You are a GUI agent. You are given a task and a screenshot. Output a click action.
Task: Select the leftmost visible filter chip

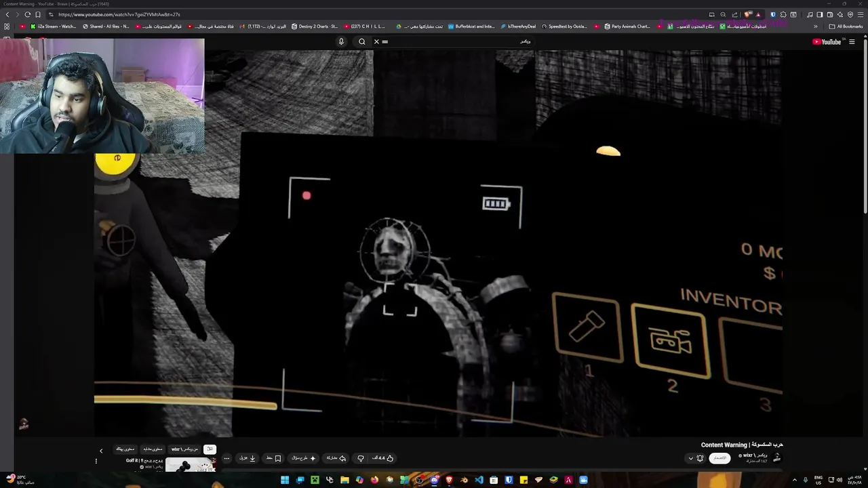125,449
